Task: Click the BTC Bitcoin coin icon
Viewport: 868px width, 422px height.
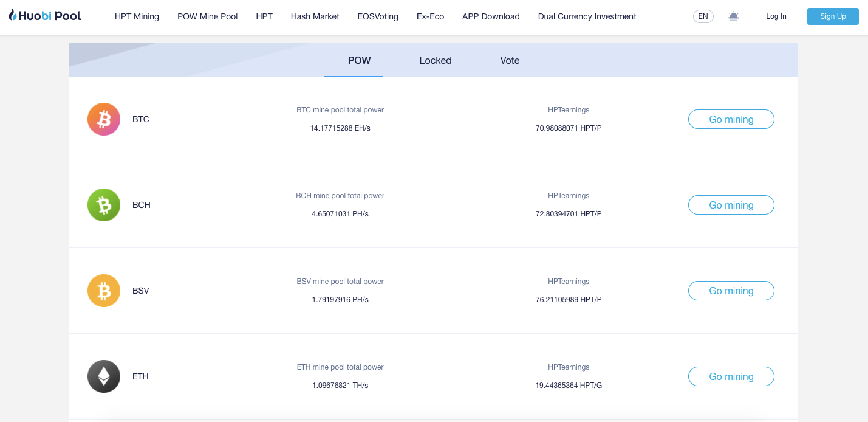Action: [104, 119]
